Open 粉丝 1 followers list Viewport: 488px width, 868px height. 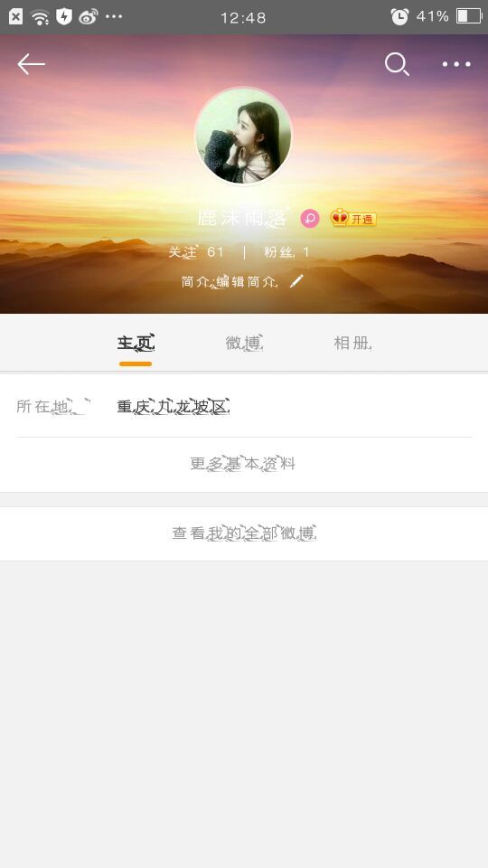point(286,252)
